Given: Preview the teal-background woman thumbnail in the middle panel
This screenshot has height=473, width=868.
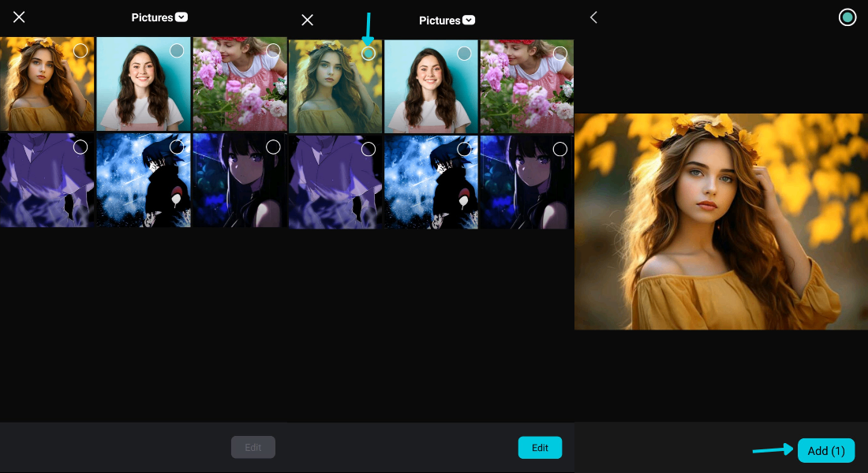Looking at the screenshot, I should [431, 86].
